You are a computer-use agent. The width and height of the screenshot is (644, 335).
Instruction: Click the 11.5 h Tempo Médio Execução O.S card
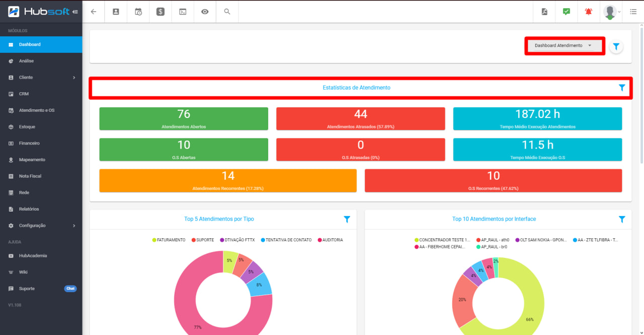coord(537,150)
